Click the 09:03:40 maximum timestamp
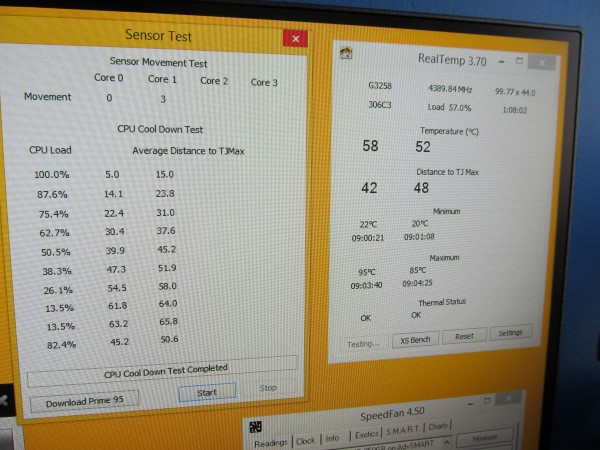Viewport: 600px width, 450px height. pyautogui.click(x=366, y=285)
